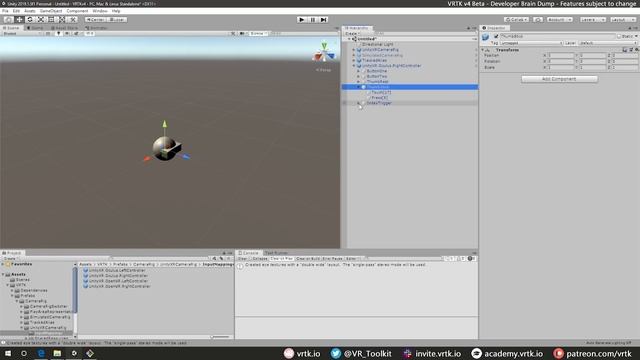This screenshot has width=640, height=360.
Task: Open the Component menu
Action: pos(77,11)
